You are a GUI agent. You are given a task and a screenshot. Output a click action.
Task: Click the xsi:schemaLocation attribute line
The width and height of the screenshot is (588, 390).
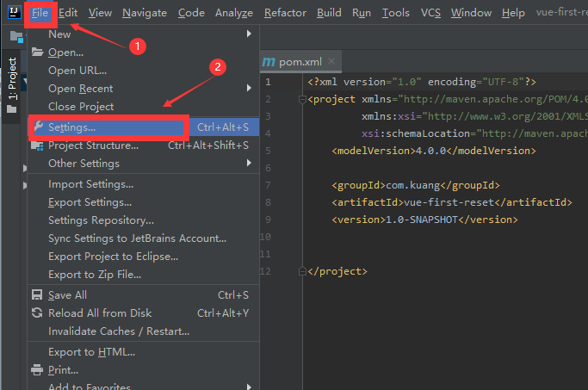[x=474, y=133]
